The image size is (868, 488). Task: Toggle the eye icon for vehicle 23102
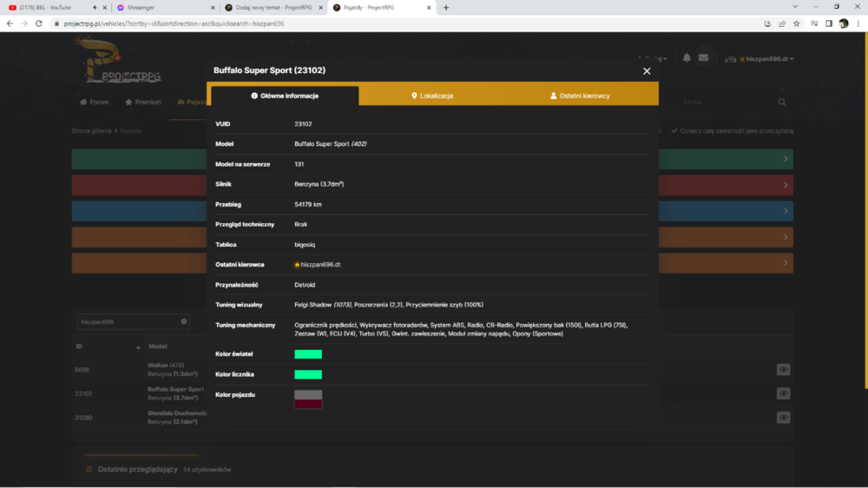[783, 393]
